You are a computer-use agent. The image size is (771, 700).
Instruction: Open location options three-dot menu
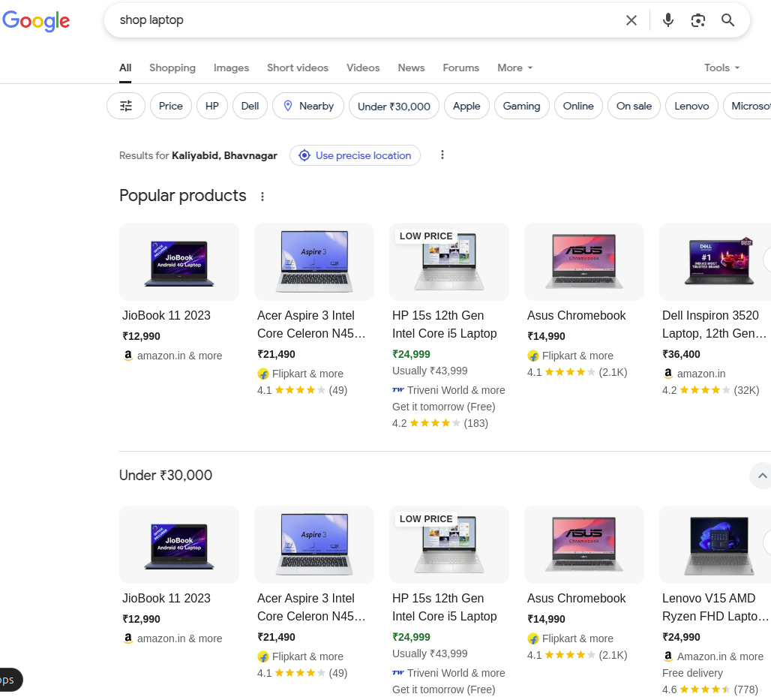[442, 155]
